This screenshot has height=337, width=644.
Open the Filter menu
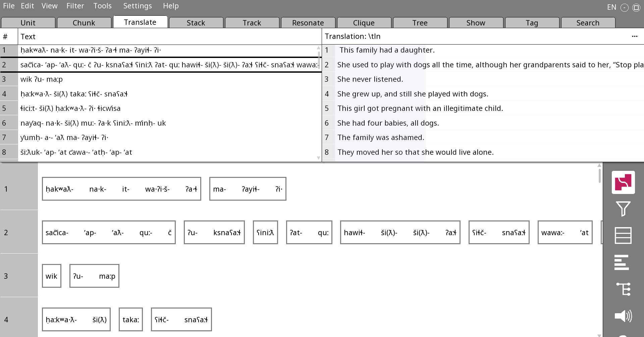click(x=75, y=6)
